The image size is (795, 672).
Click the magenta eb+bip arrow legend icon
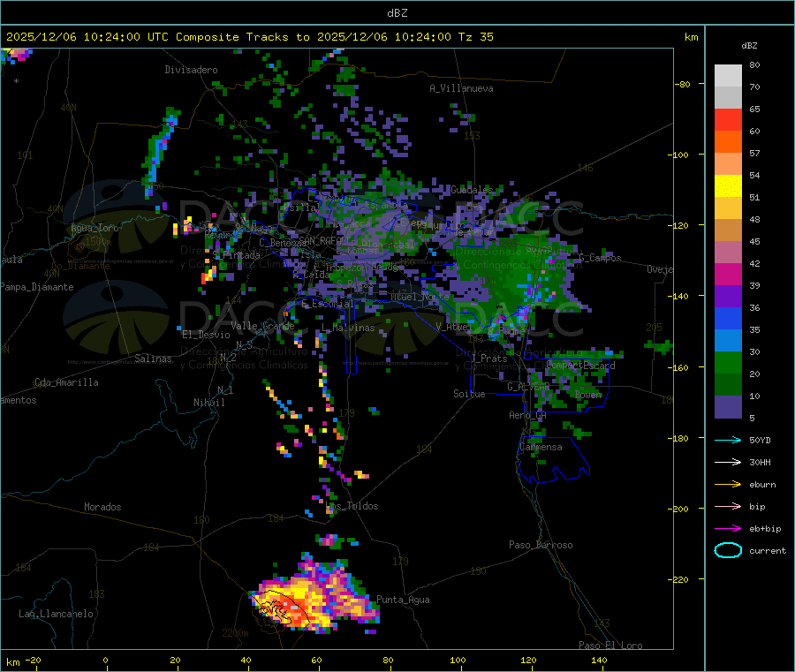pyautogui.click(x=728, y=529)
